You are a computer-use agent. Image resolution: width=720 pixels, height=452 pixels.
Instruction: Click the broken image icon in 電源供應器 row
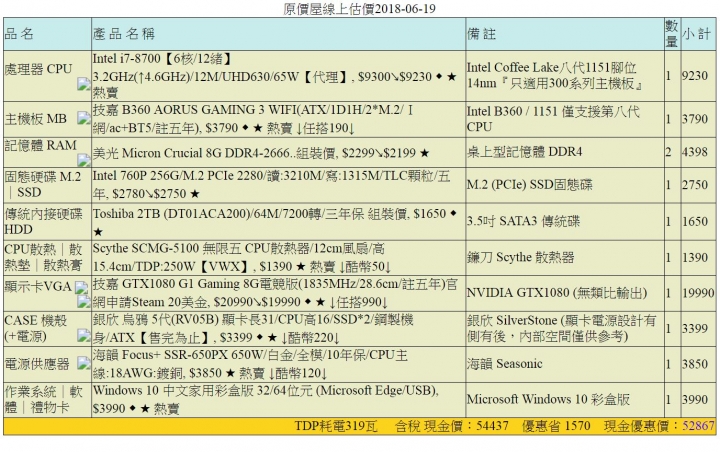click(84, 363)
